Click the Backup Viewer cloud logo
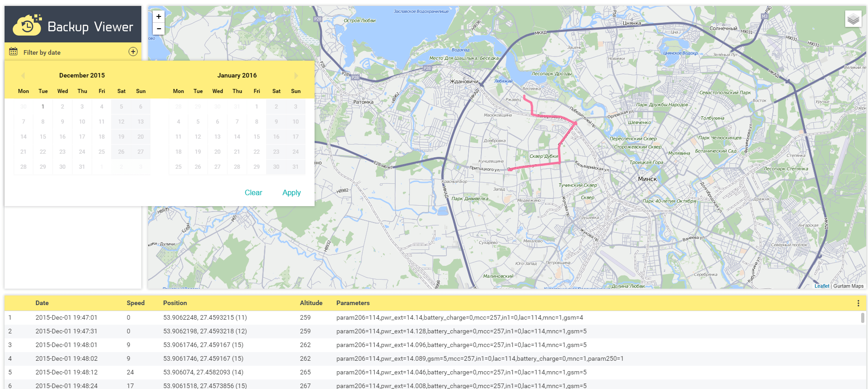This screenshot has height=389, width=868. point(27,25)
